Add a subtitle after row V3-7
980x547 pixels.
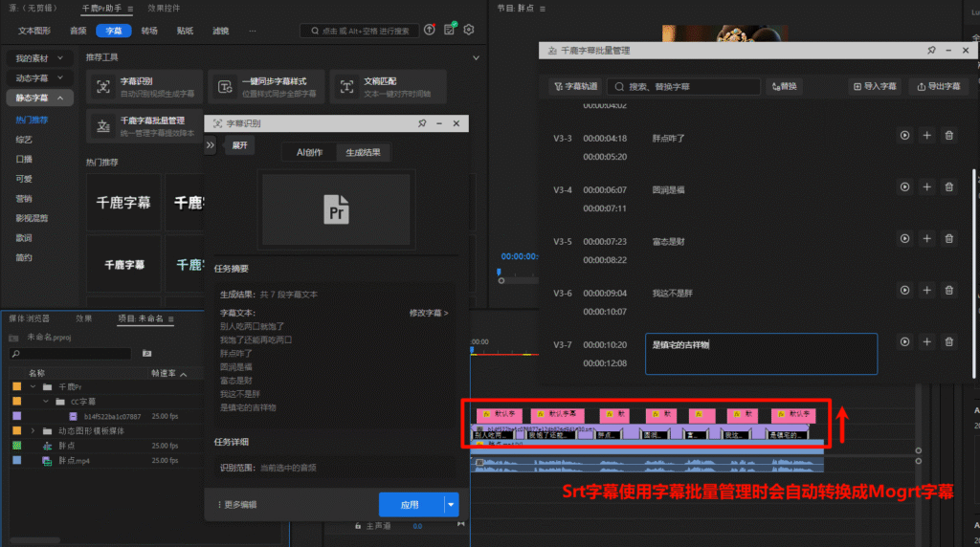pos(926,342)
